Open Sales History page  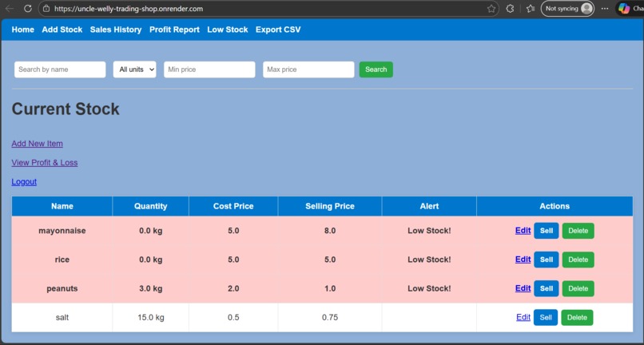[116, 30]
